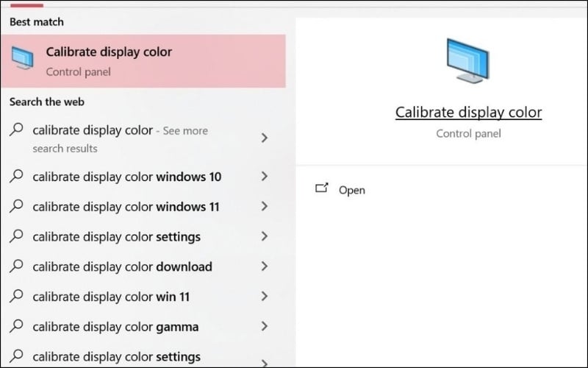The height and width of the screenshot is (368, 588).
Task: Click search icon next to 'gamma' suggestion
Action: [16, 326]
